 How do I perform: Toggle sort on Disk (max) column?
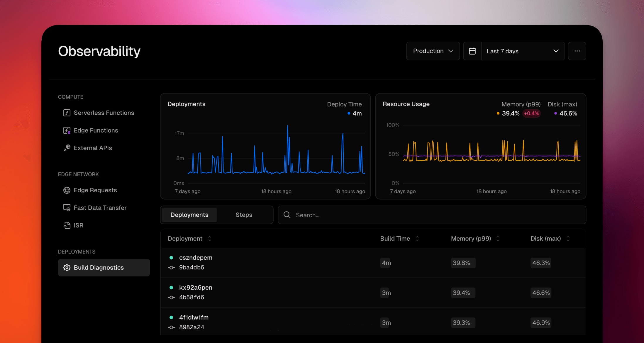568,239
